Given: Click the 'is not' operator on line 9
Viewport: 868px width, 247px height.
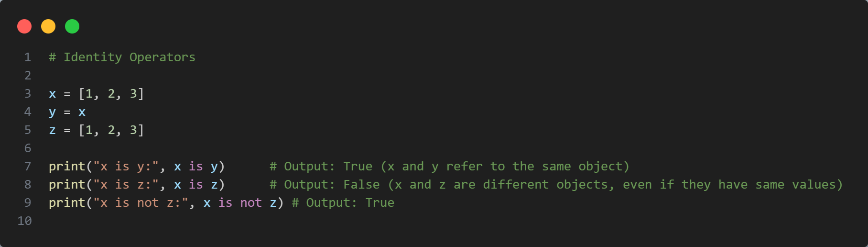Looking at the screenshot, I should pos(240,203).
